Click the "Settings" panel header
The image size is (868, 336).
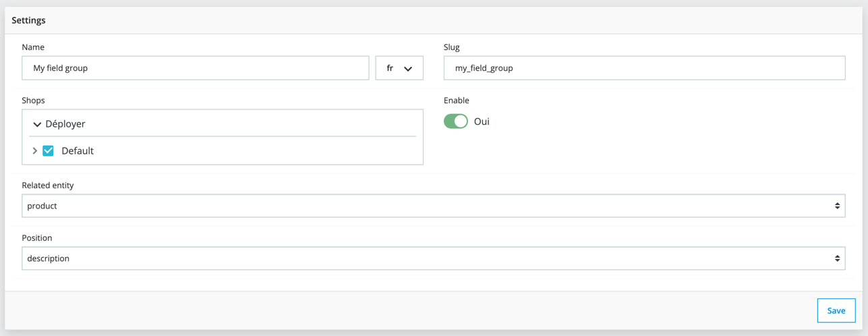[29, 20]
